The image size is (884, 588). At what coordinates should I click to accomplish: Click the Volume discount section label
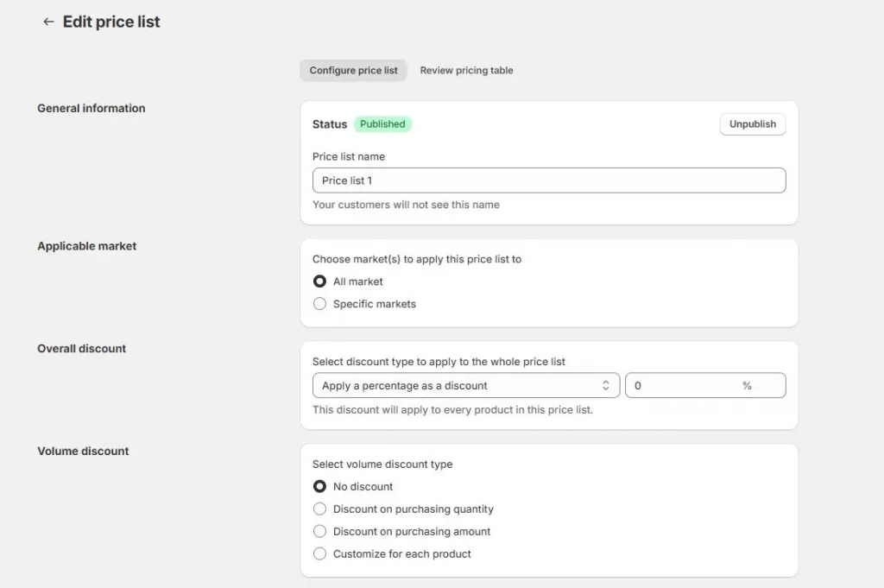click(x=83, y=451)
